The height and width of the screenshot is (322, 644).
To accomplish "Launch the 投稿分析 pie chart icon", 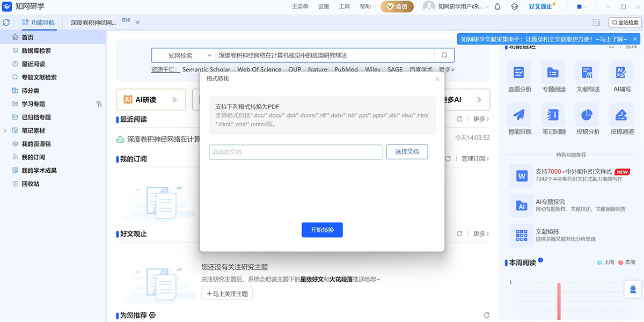I will 587,115.
